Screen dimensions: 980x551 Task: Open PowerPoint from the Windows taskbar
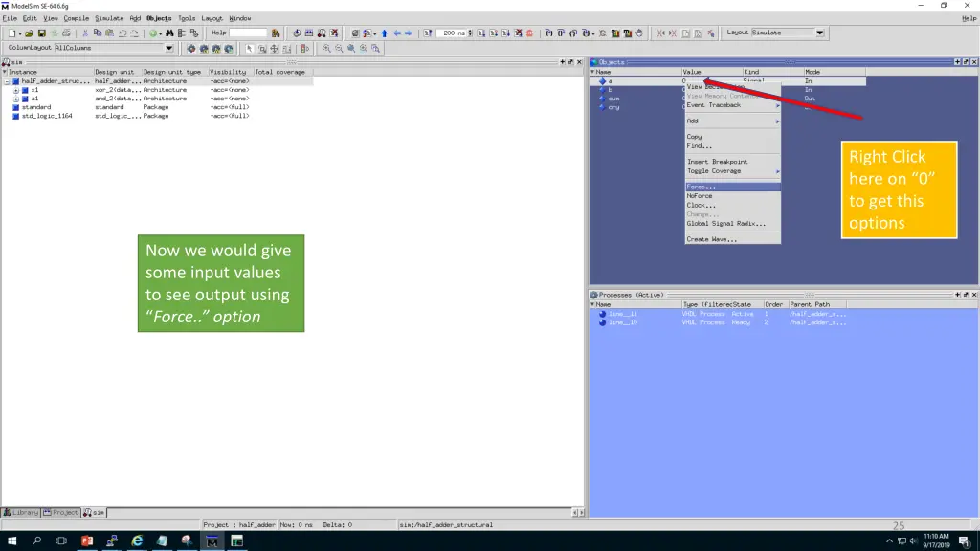(87, 541)
